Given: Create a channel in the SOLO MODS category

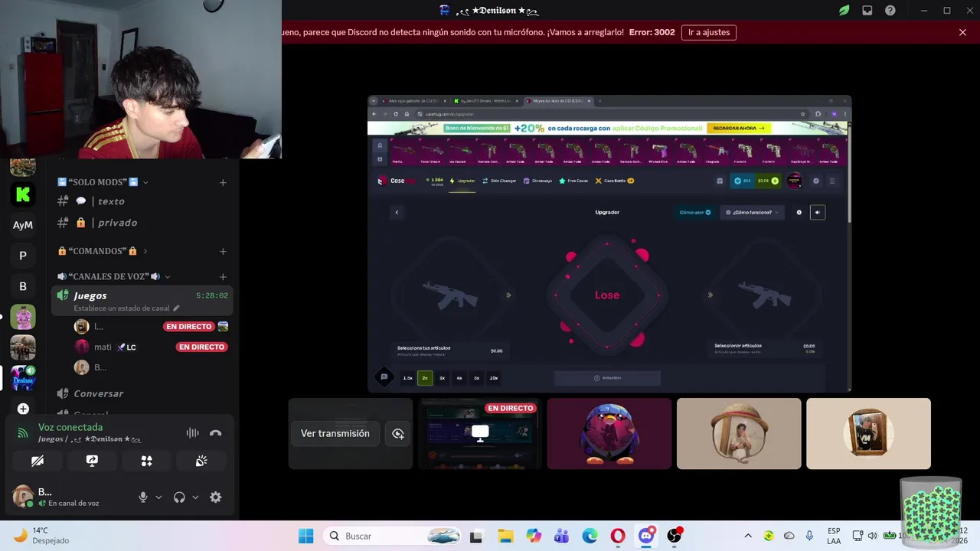Looking at the screenshot, I should coord(223,182).
